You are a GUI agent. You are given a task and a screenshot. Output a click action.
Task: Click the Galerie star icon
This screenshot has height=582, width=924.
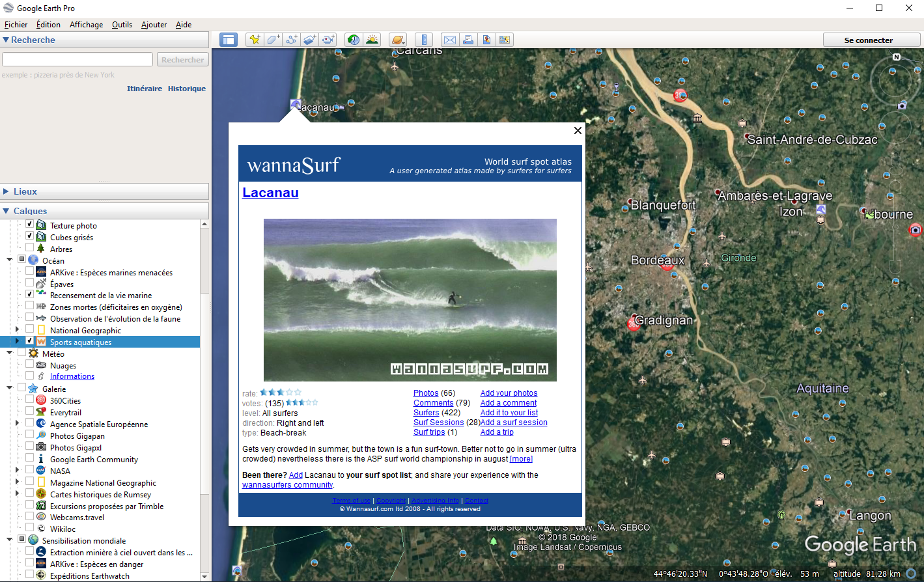[x=33, y=389]
